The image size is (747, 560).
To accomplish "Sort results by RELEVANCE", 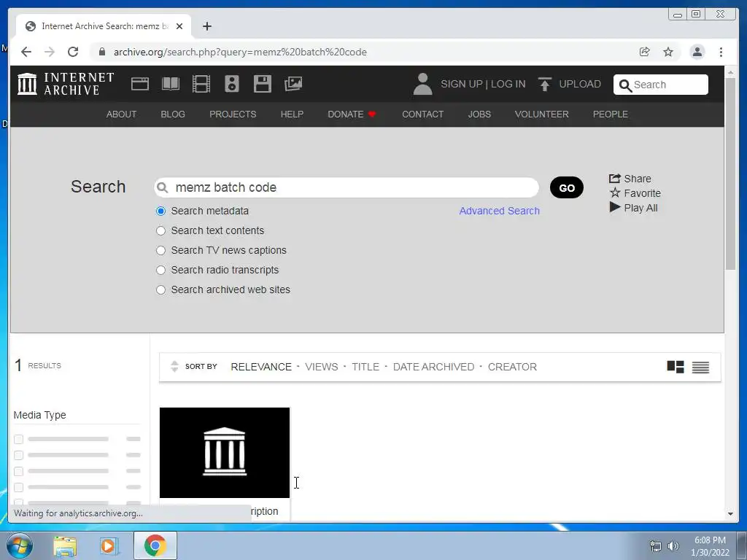I will pyautogui.click(x=261, y=367).
